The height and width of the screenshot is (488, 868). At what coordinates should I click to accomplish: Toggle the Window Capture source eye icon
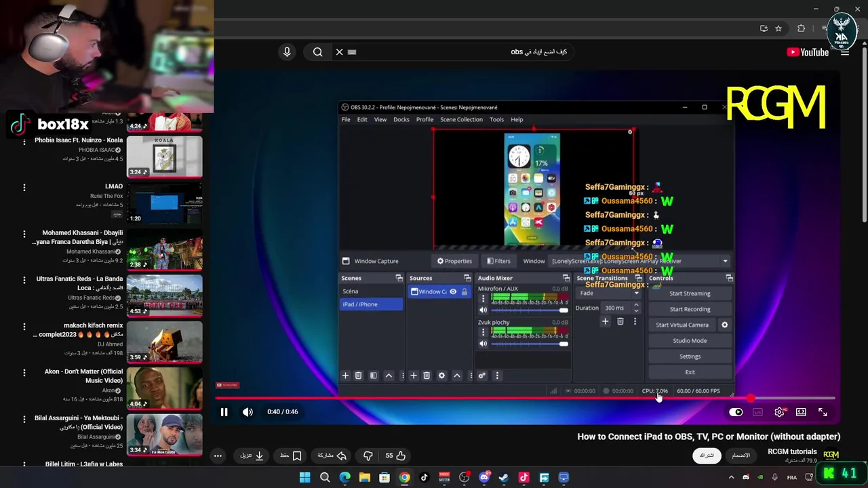click(453, 291)
